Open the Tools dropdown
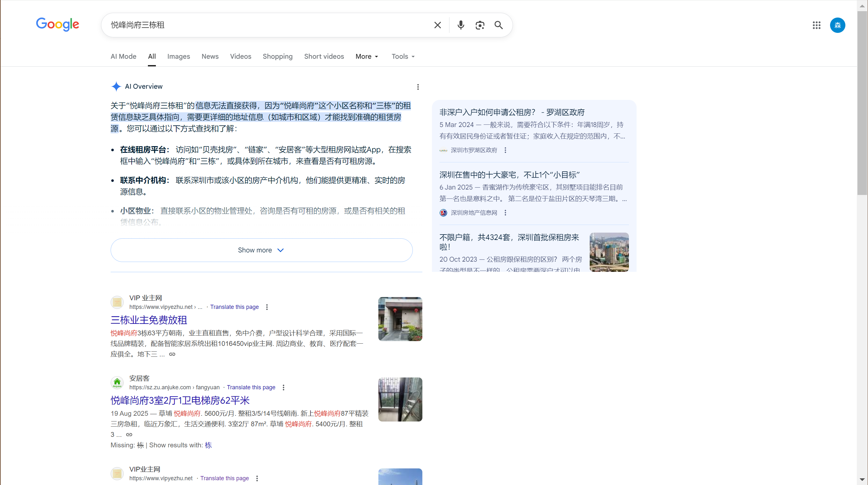 tap(403, 56)
